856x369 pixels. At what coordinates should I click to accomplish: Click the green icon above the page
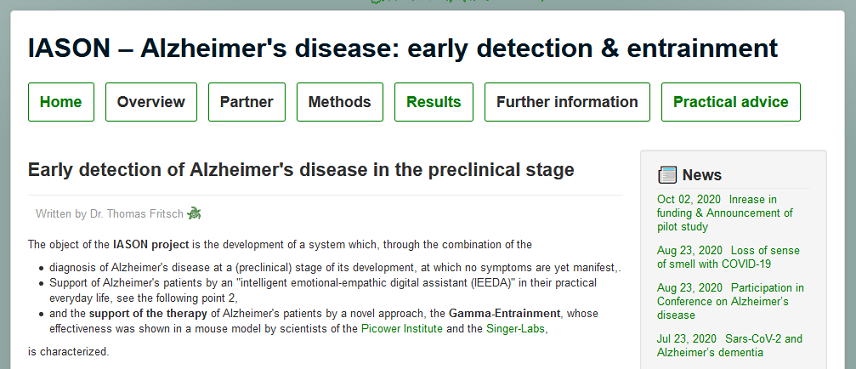click(377, 2)
